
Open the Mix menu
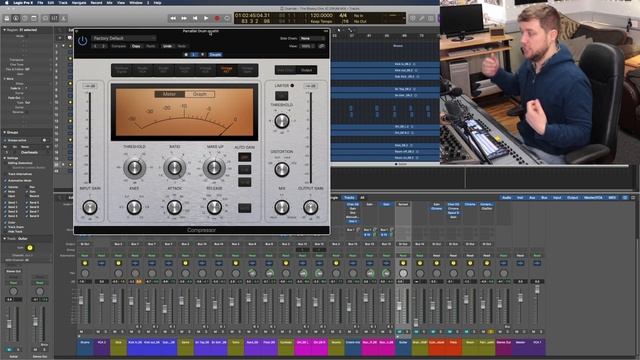pos(109,2)
